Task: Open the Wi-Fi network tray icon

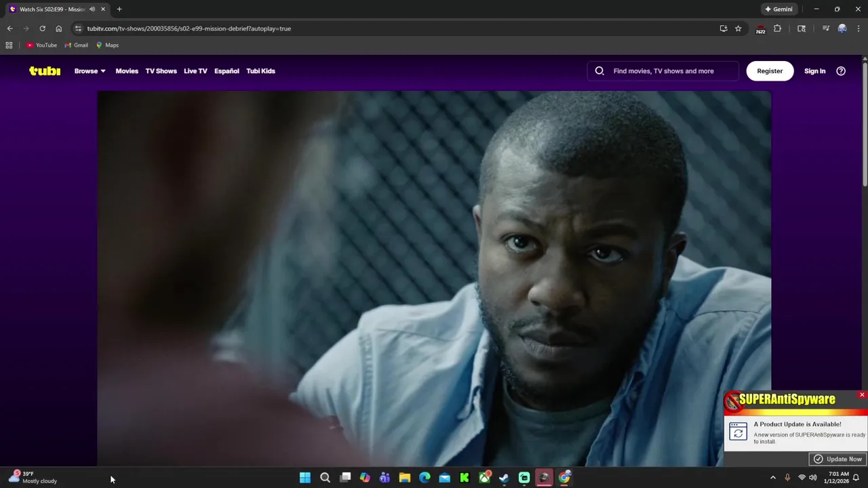Action: click(x=802, y=478)
